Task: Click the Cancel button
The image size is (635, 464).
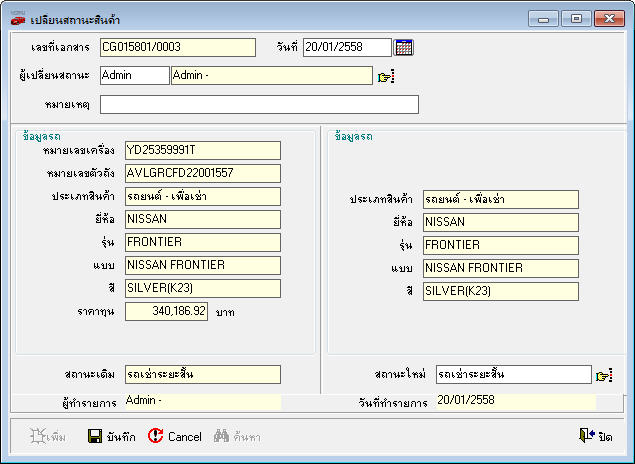Action: coord(175,436)
